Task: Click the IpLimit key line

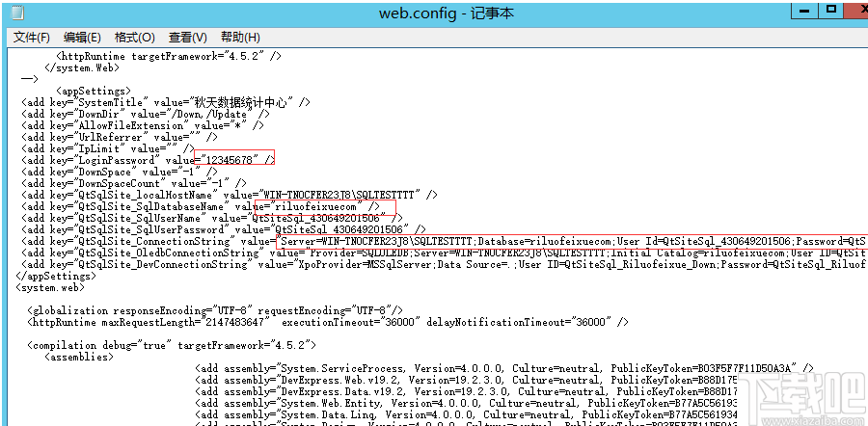Action: pos(107,148)
